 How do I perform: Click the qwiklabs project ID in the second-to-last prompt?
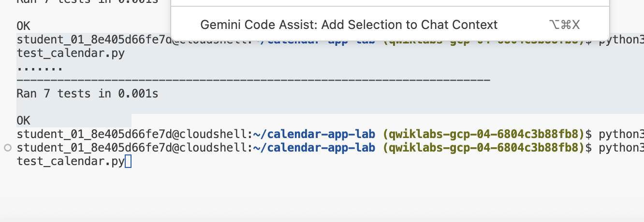click(483, 134)
